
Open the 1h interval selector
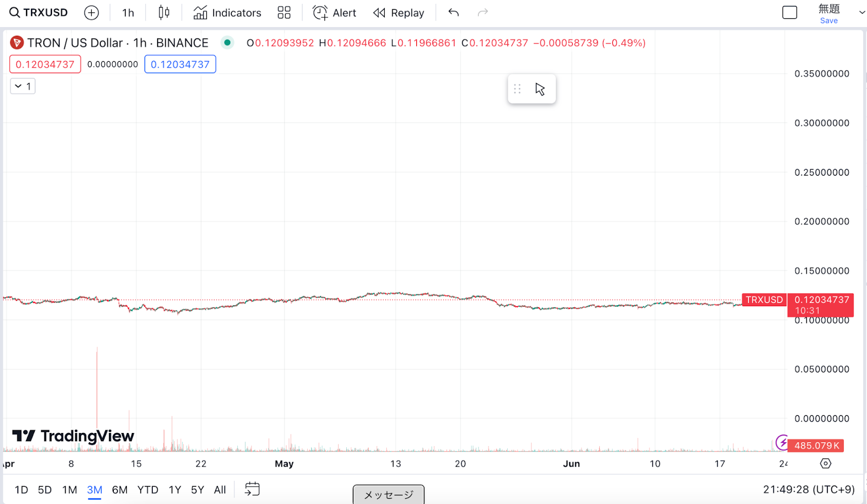click(128, 12)
